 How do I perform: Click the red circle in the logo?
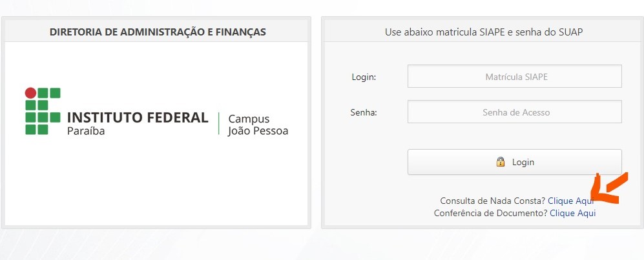pos(30,92)
